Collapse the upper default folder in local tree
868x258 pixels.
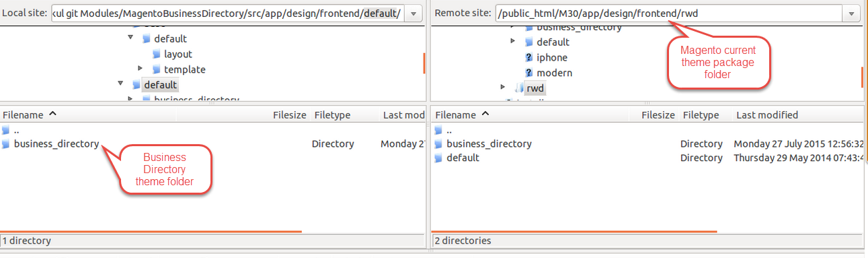pyautogui.click(x=130, y=38)
